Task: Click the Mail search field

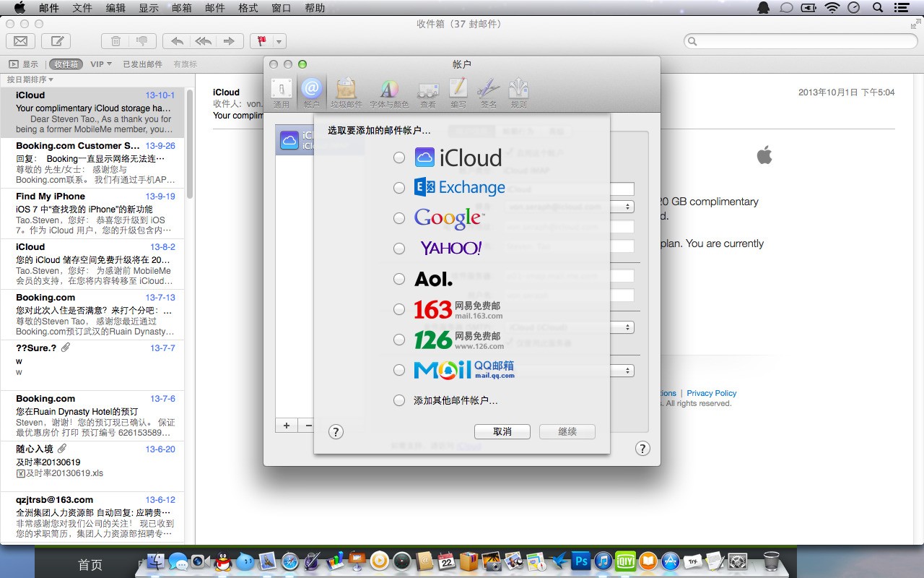Action: point(800,41)
